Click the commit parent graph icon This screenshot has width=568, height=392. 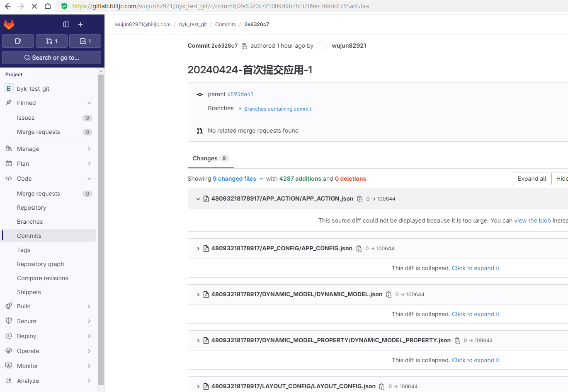[200, 94]
